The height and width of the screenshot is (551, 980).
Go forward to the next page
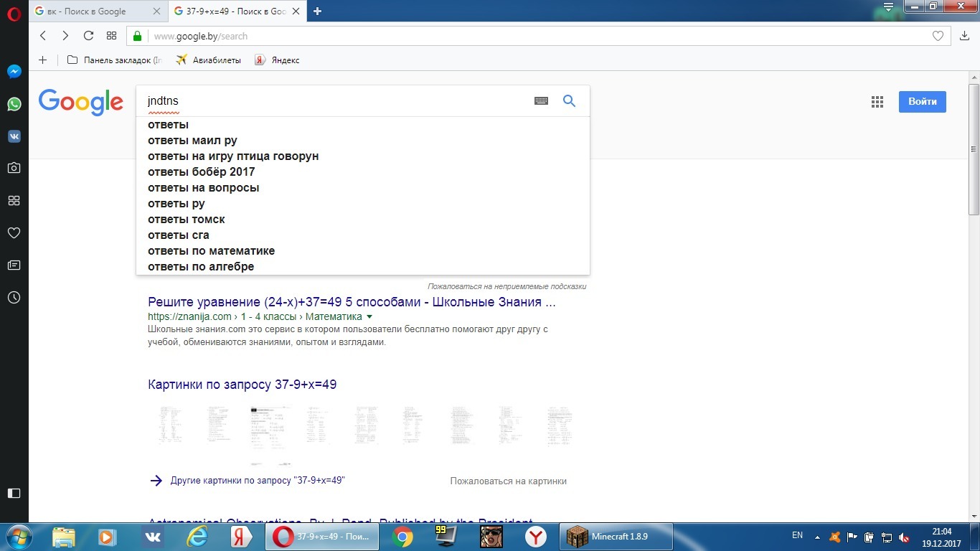[65, 36]
